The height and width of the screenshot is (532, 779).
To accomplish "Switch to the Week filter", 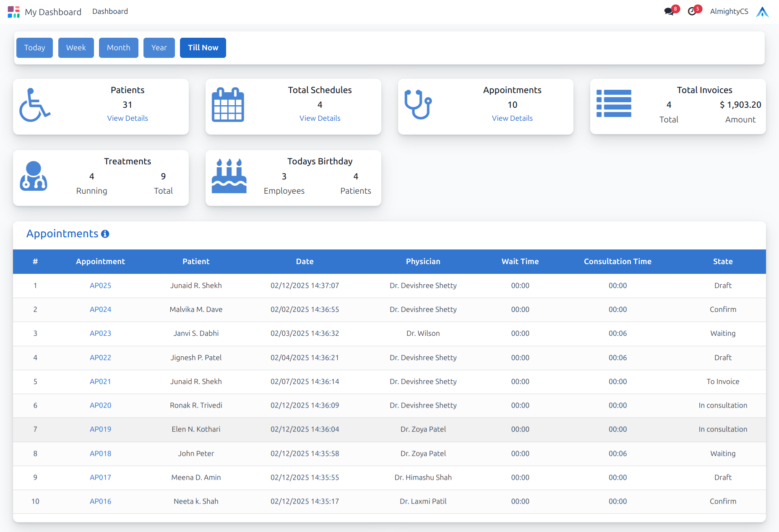I will [76, 48].
